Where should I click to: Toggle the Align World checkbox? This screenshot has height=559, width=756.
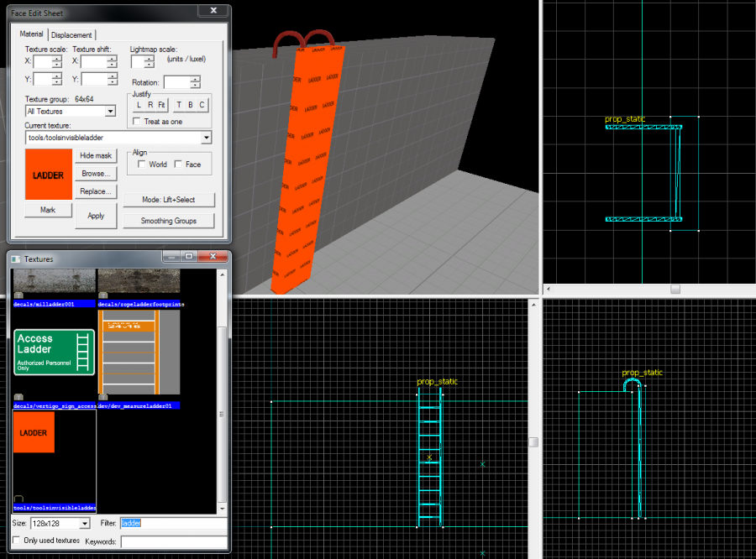coord(141,165)
